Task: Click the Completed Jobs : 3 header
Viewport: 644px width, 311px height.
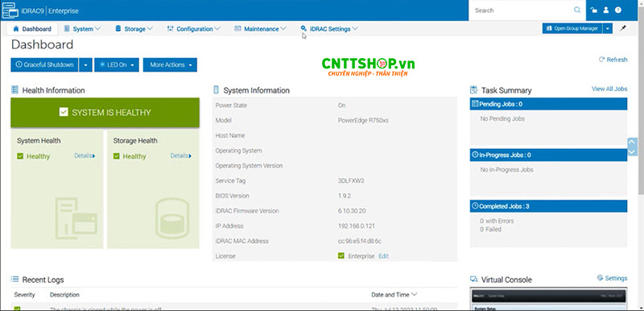Action: pyautogui.click(x=548, y=205)
